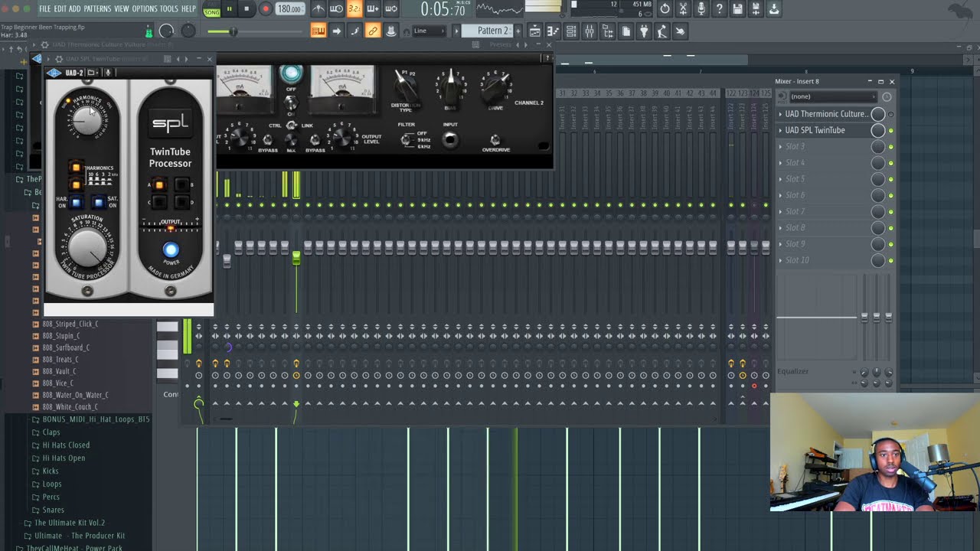980x551 pixels.
Task: Open the Plugin picker plug icon
Action: tap(644, 31)
